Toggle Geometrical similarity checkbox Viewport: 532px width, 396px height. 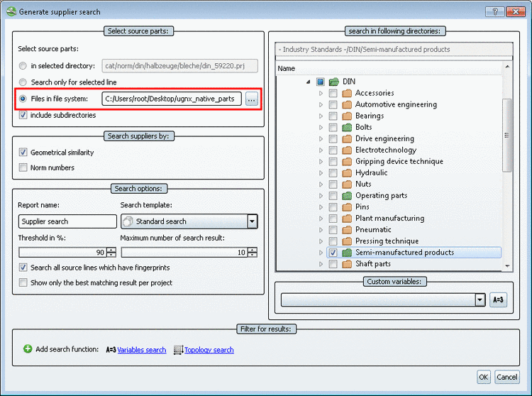[x=23, y=152]
